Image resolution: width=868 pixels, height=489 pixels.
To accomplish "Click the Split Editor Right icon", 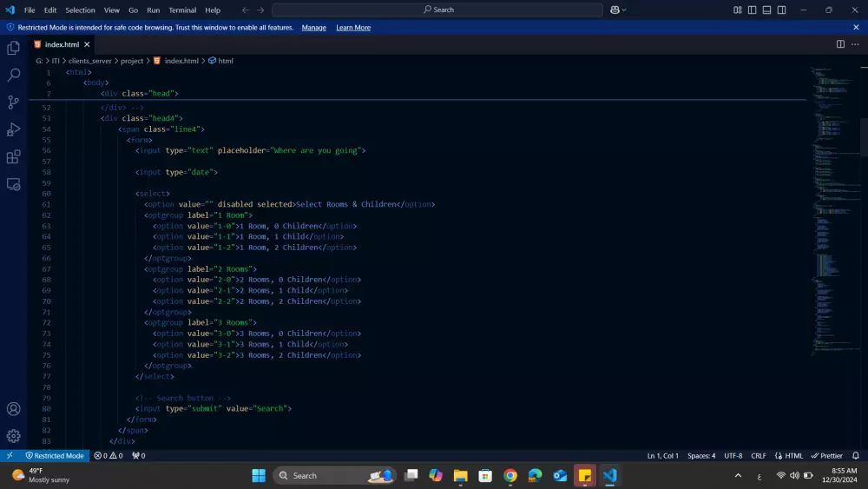I will tap(840, 44).
